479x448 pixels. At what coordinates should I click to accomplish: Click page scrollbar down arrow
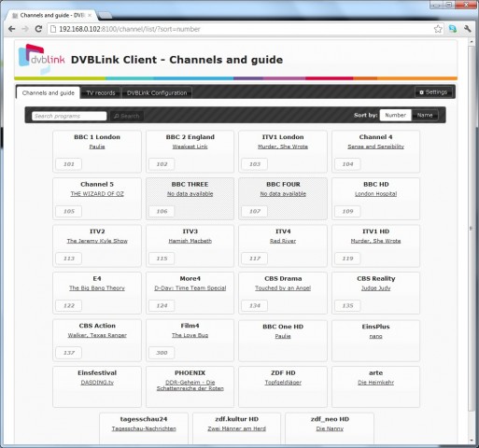[472, 441]
